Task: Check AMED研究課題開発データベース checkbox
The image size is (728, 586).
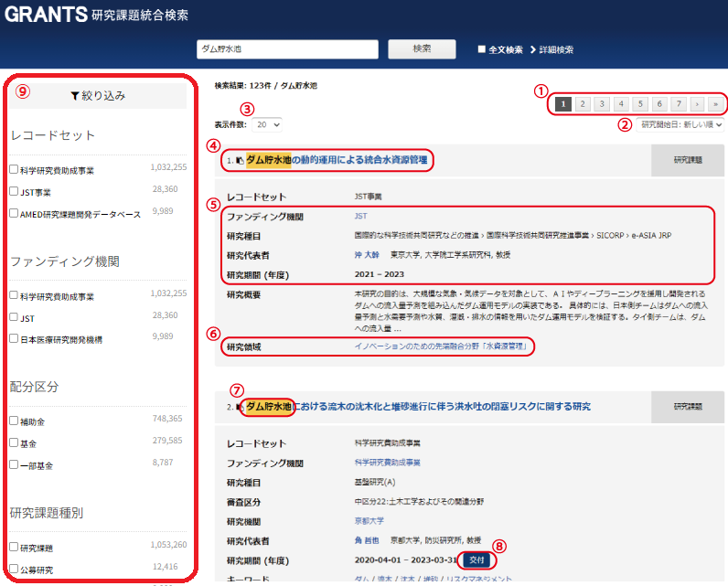Action: (14, 213)
